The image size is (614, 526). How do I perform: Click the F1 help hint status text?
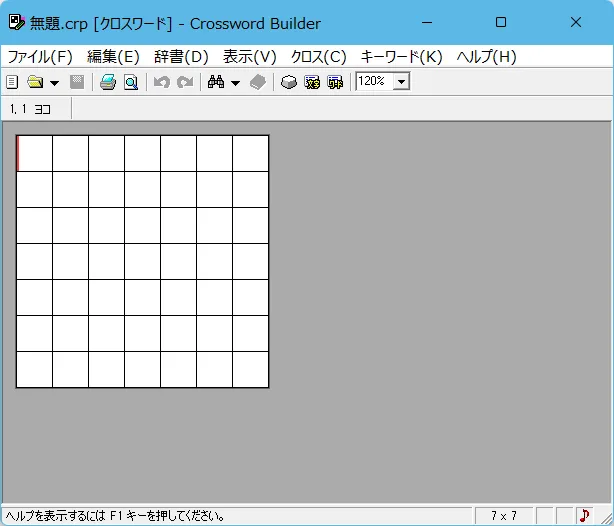pyautogui.click(x=116, y=516)
